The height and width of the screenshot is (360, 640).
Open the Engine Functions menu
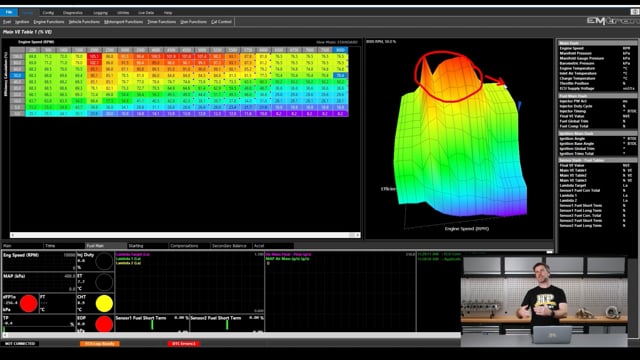click(x=49, y=22)
